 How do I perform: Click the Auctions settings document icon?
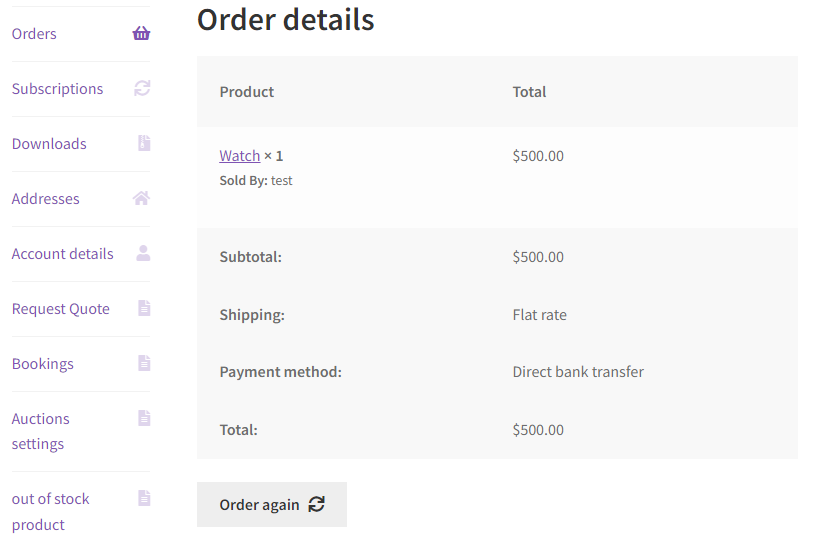[144, 418]
